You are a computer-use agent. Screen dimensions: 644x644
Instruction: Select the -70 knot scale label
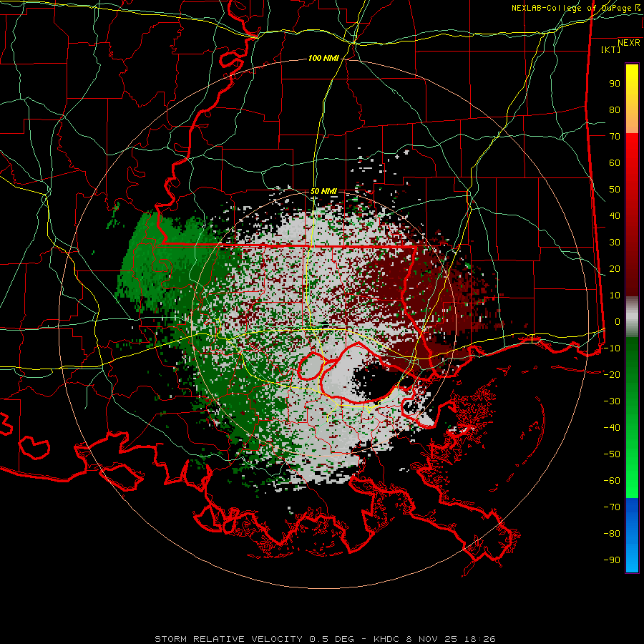tap(612, 507)
